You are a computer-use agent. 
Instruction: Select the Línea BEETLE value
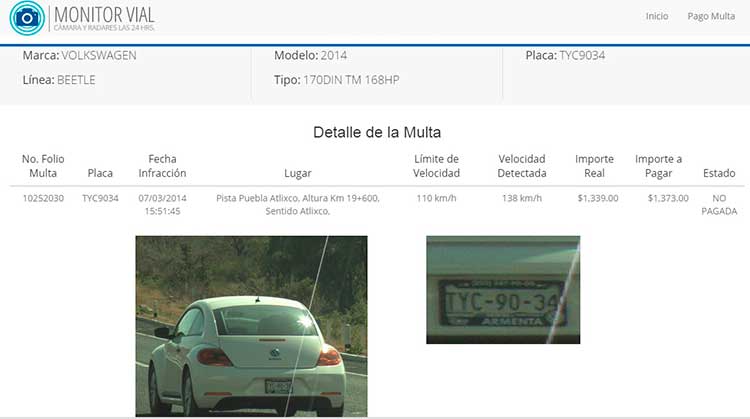(76, 80)
